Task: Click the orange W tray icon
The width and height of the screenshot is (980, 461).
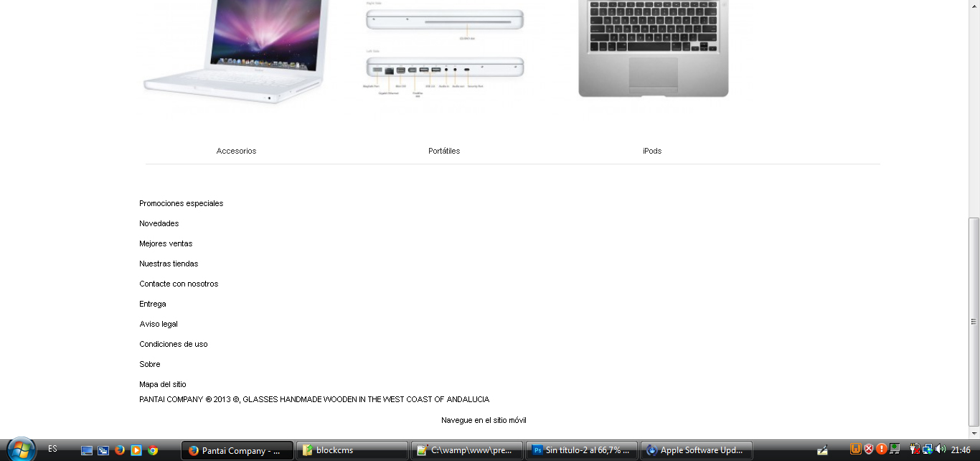Action: (856, 450)
